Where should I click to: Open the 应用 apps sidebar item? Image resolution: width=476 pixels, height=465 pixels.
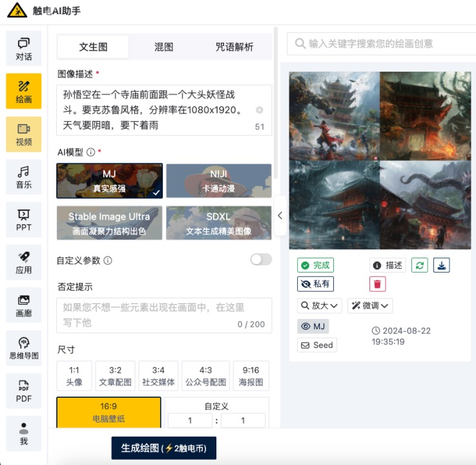point(24,262)
